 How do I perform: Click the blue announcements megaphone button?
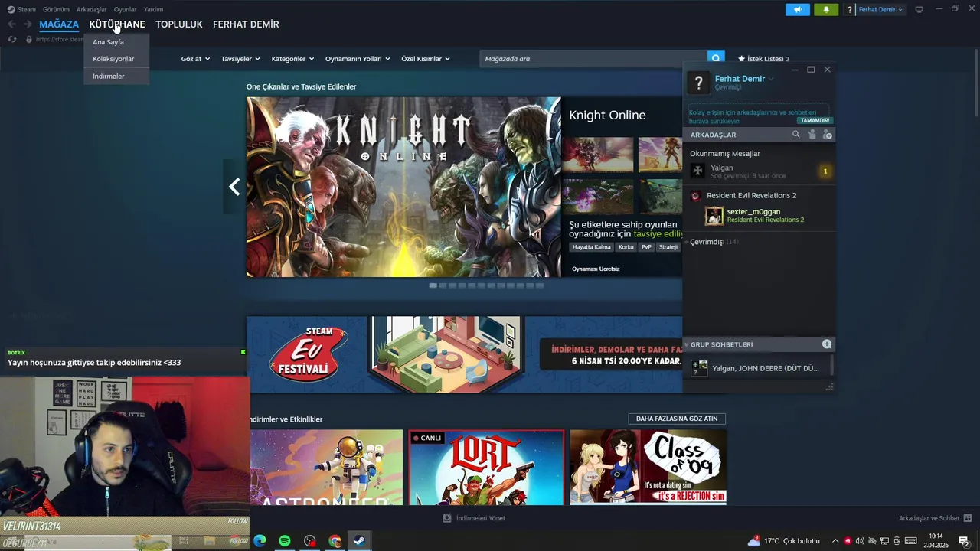[797, 10]
